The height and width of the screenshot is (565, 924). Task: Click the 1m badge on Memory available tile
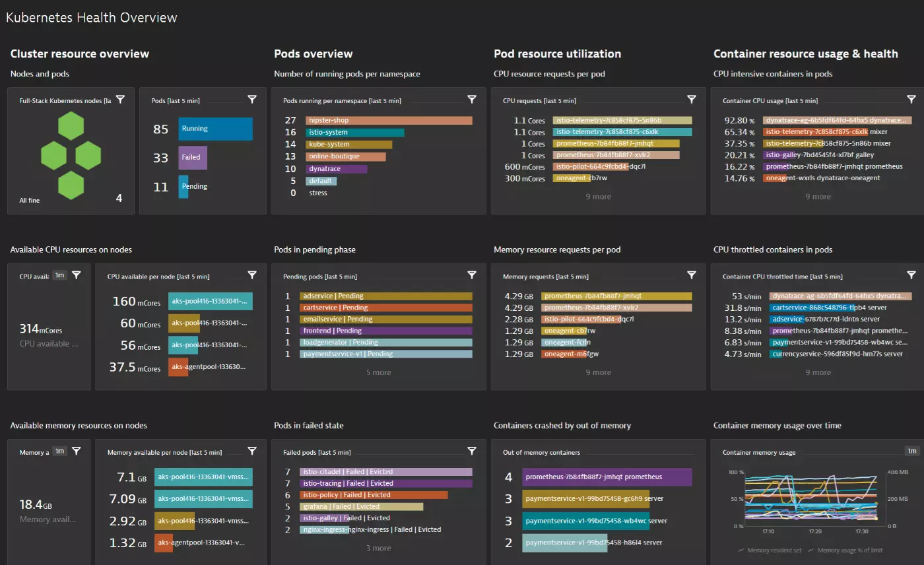[59, 451]
